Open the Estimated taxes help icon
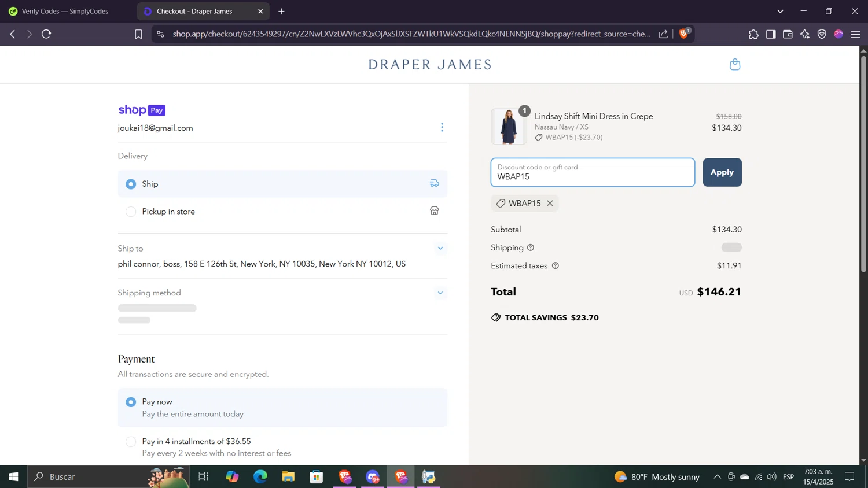 coord(556,266)
